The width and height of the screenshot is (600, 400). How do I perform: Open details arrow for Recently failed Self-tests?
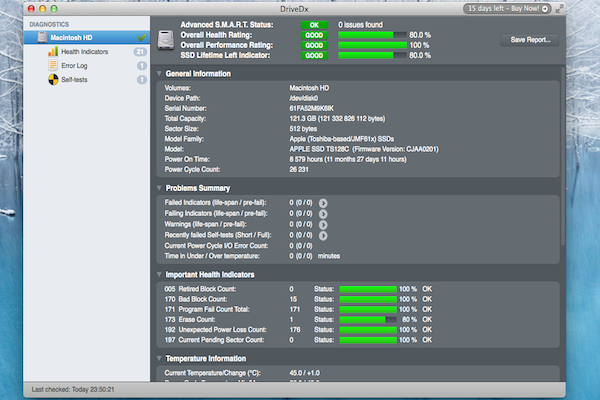coord(323,235)
